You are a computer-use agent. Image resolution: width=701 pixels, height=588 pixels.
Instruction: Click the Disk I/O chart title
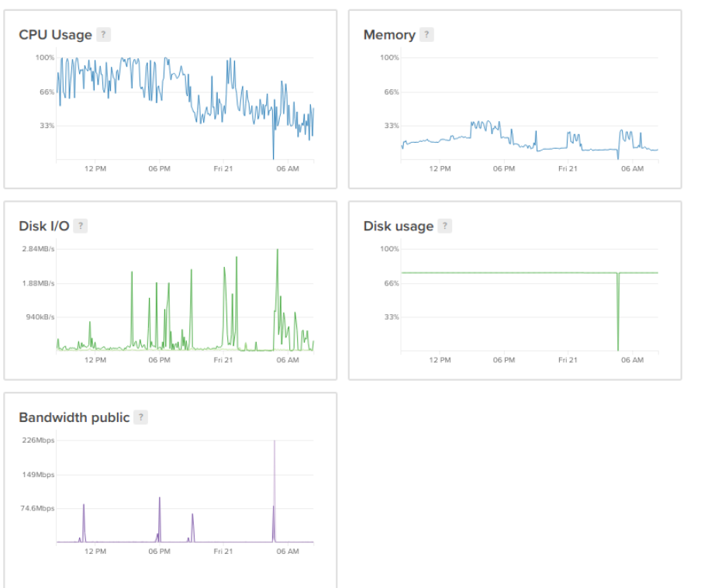pyautogui.click(x=43, y=227)
